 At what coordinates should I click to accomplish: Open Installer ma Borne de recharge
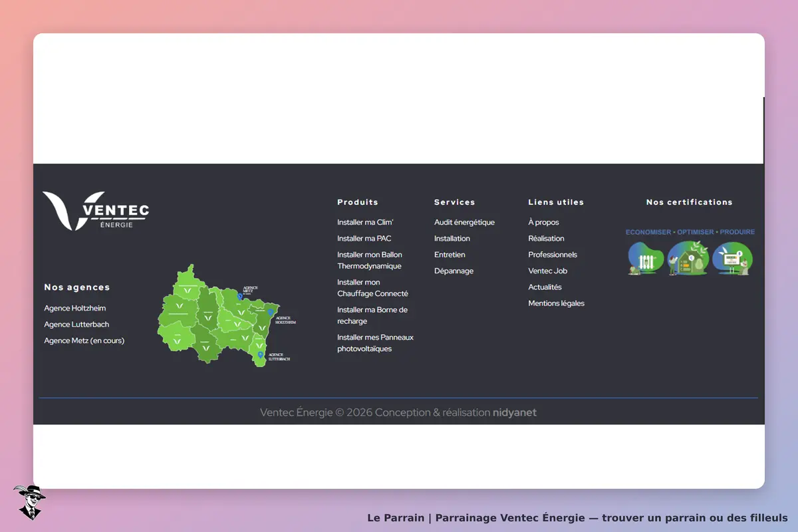tap(372, 315)
